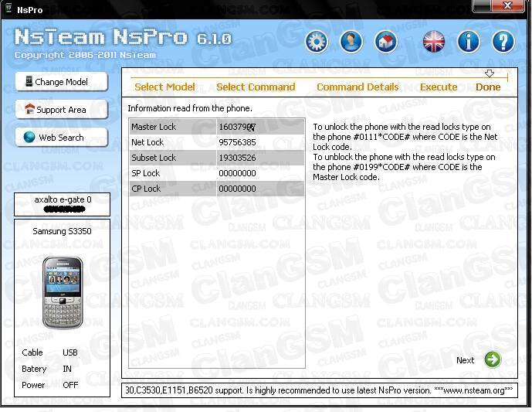Select the Master Lock row label
532x412 pixels.
coord(154,127)
